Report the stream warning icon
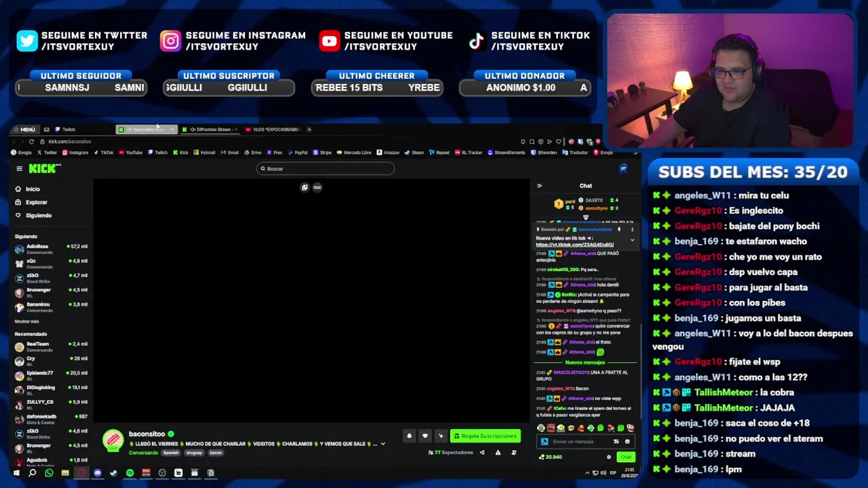Screen dimensions: 868x488 [x=498, y=452]
